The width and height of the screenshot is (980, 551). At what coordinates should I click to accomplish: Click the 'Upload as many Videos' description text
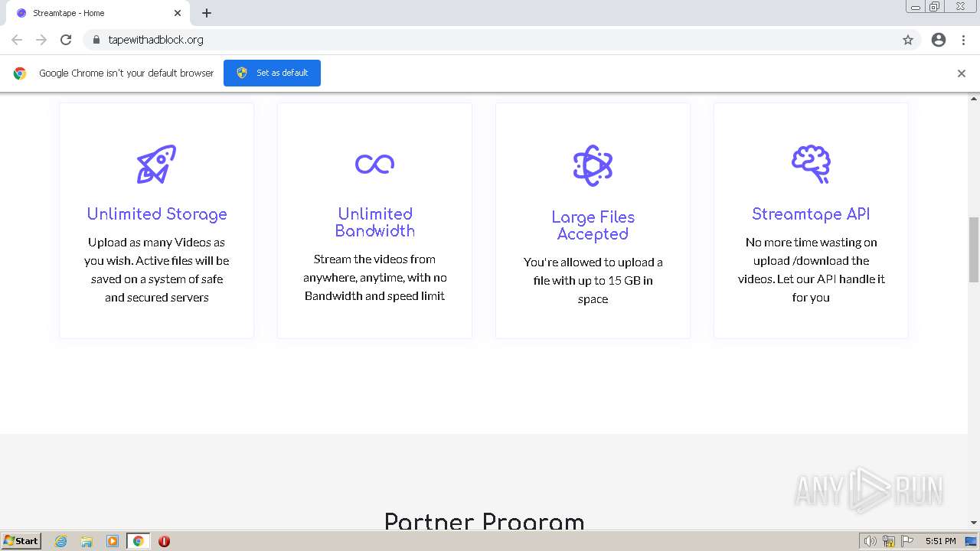(x=157, y=269)
